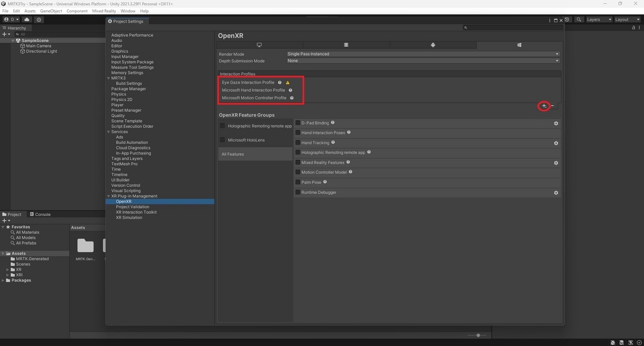Open the Depth Submission Mode dropdown

click(423, 61)
